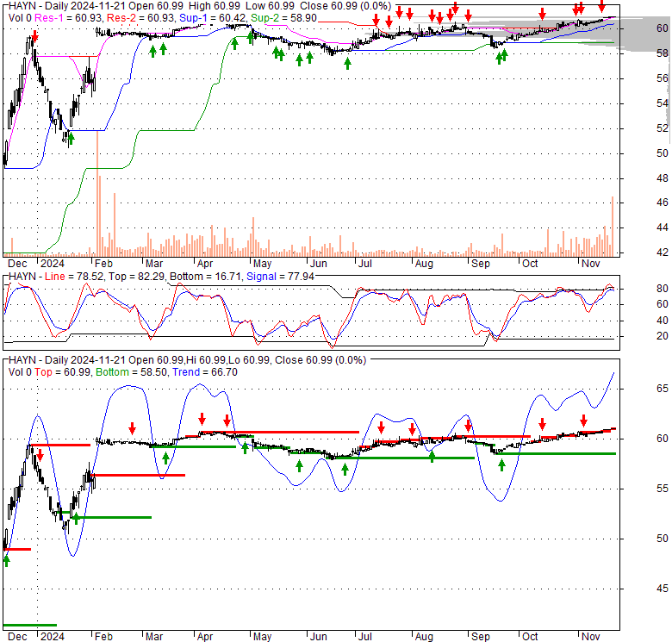Click the Feb label on top chart time axis

click(103, 264)
